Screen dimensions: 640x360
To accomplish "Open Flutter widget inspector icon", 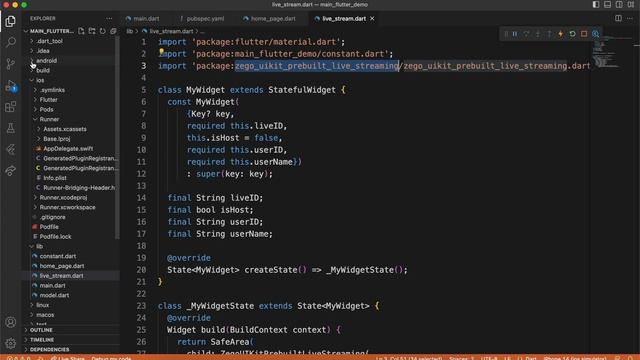I will click(596, 34).
